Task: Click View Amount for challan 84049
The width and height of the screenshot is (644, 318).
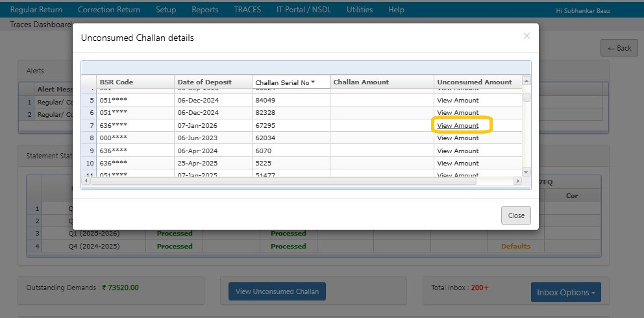Action: (x=458, y=101)
